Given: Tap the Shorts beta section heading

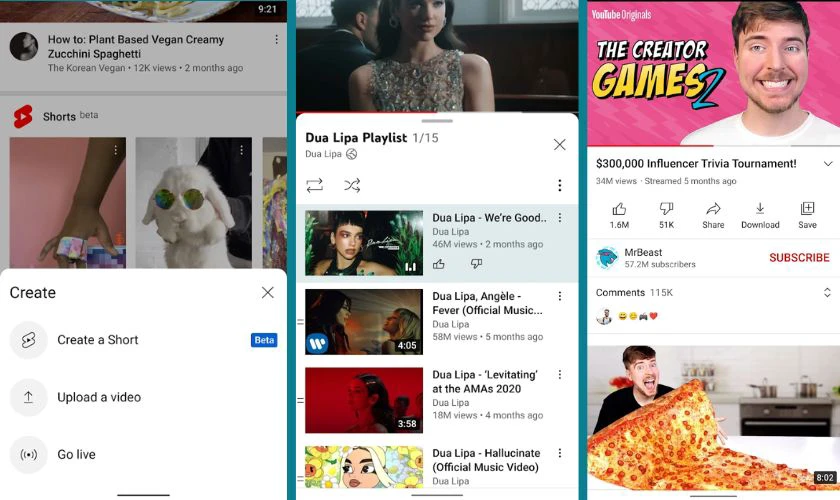Looking at the screenshot, I should [x=70, y=116].
